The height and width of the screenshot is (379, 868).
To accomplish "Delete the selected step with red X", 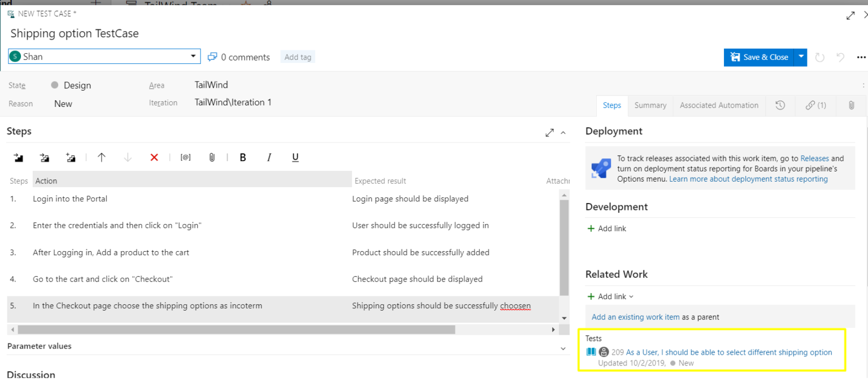I will pyautogui.click(x=154, y=157).
